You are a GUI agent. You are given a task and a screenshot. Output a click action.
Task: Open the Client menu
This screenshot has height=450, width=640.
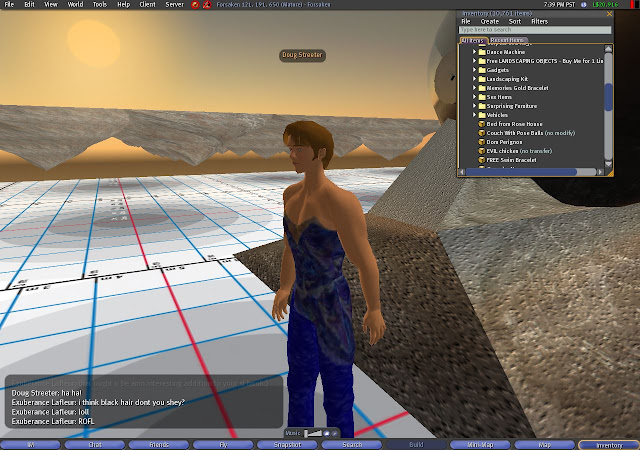(x=147, y=4)
